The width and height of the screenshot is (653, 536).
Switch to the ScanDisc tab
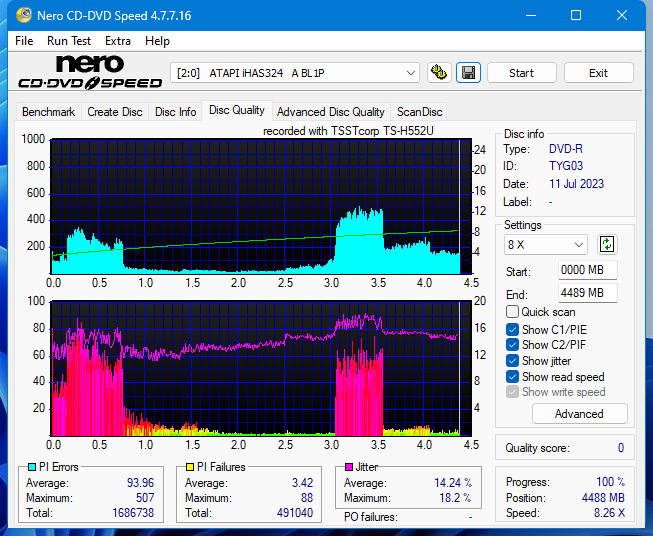point(419,112)
